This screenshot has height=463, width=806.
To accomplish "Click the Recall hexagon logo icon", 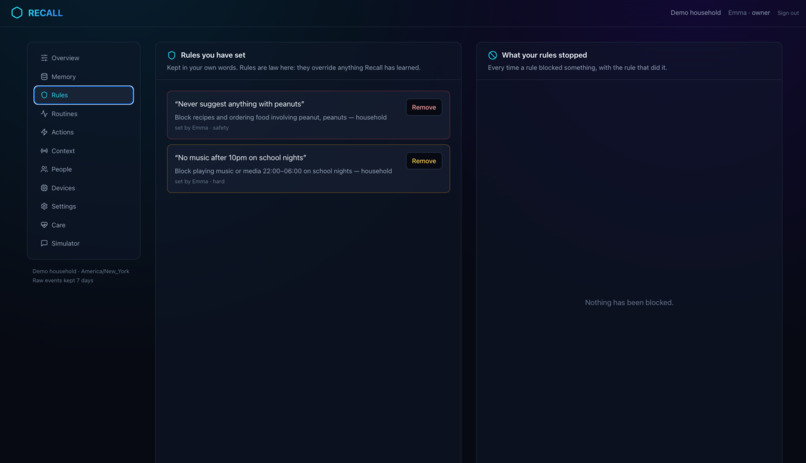I will coord(16,12).
